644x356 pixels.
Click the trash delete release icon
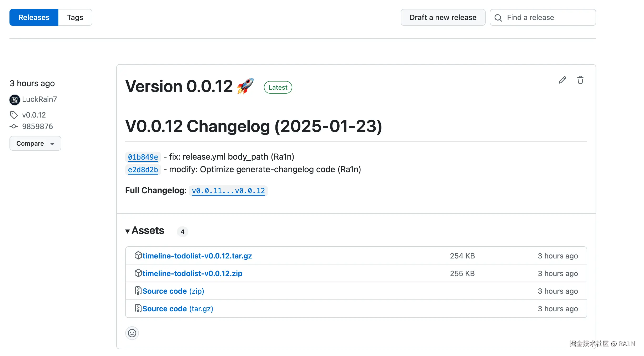(x=580, y=80)
